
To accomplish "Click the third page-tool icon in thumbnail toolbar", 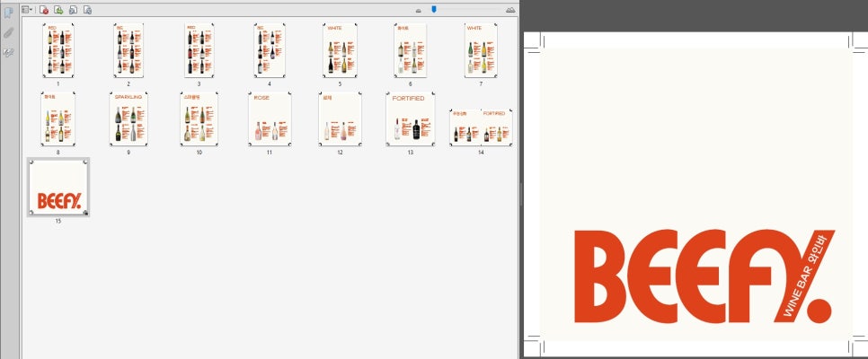I will pos(73,9).
